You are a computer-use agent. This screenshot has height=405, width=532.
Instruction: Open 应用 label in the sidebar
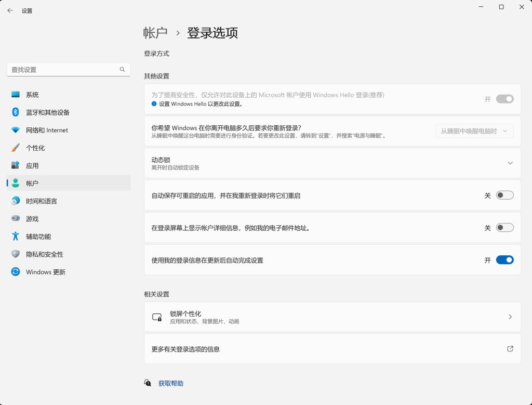click(x=32, y=165)
